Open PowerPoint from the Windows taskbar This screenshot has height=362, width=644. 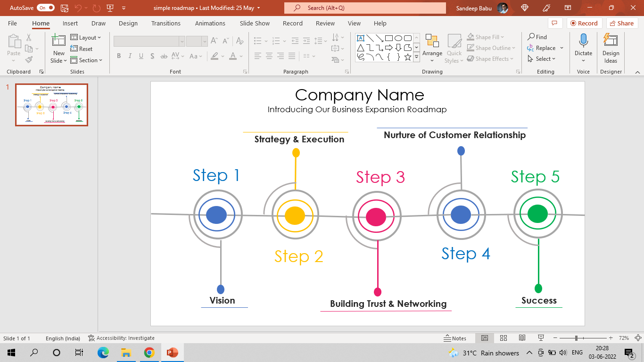(172, 353)
